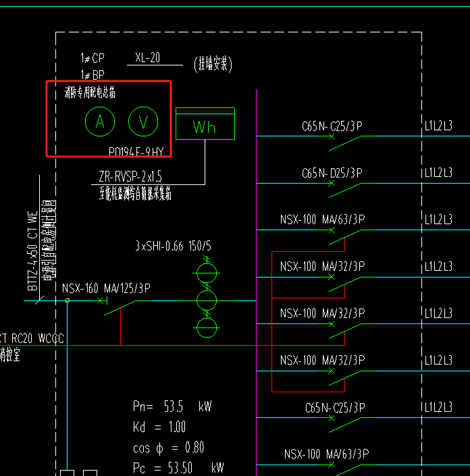Click the magenta vertical busbar line
The width and height of the screenshot is (470, 476).
(x=256, y=282)
